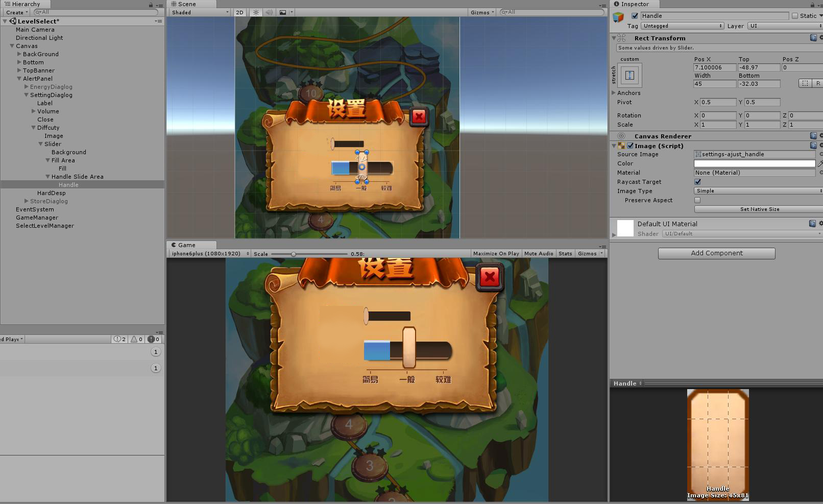
Task: Uncheck the Raycast Target checkbox
Action: click(697, 182)
